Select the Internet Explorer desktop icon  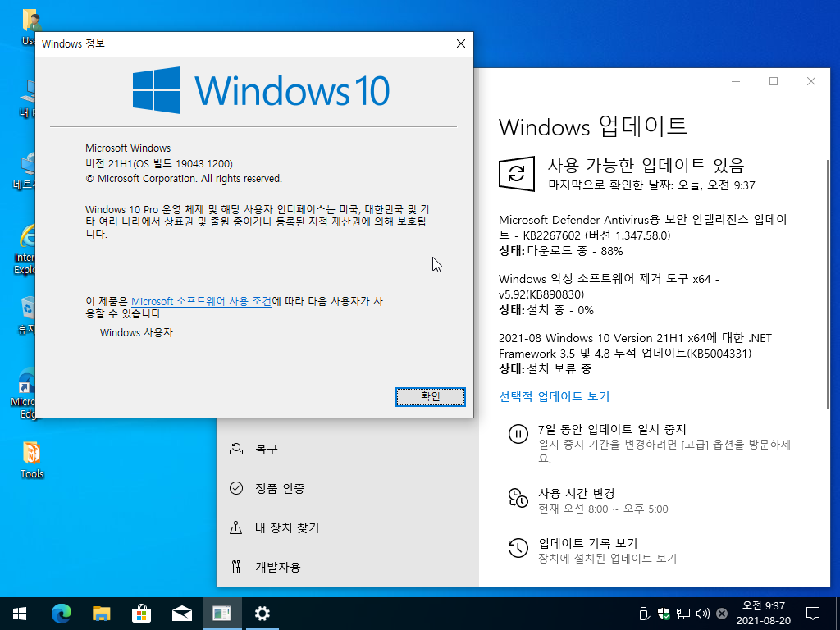(x=25, y=249)
